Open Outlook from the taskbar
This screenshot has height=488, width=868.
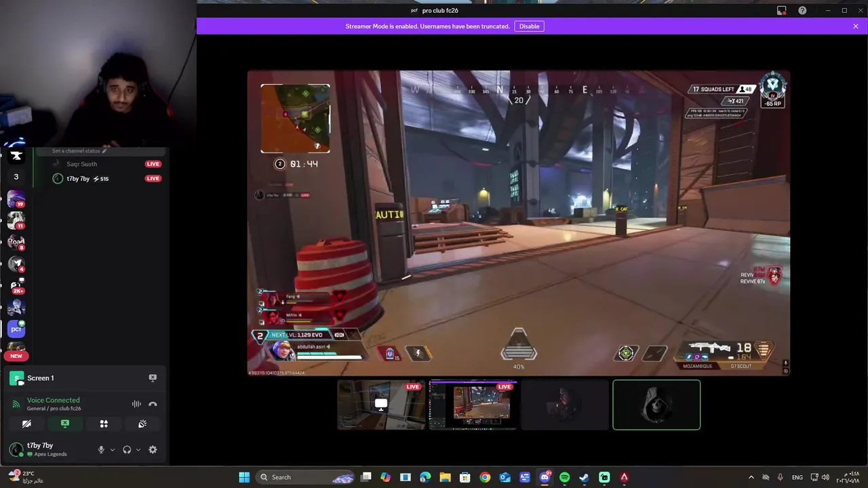[x=505, y=477]
